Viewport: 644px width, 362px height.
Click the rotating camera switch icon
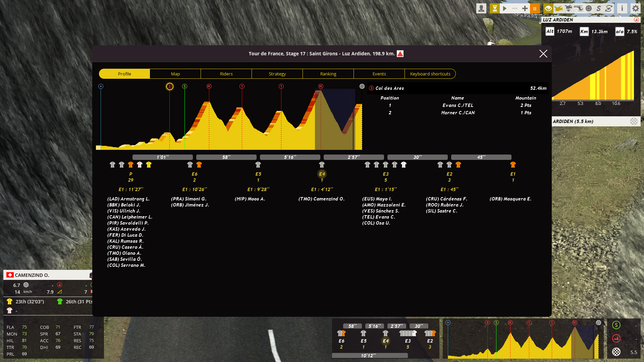pyautogui.click(x=609, y=8)
